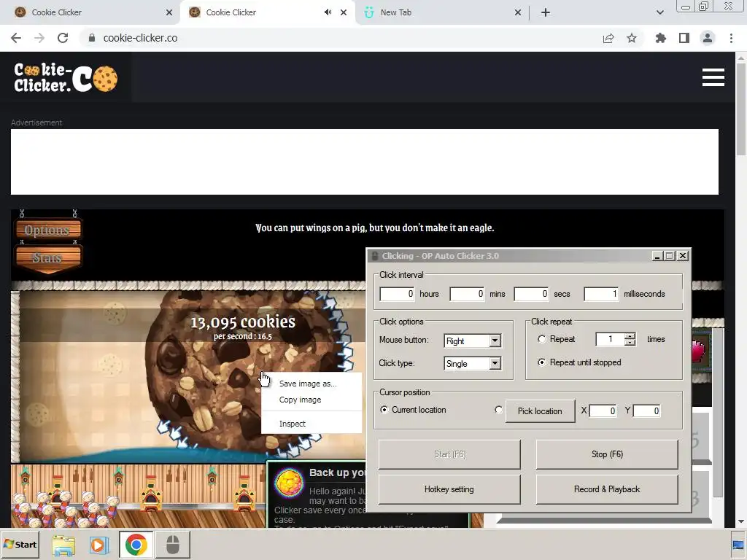Click the secs interval field
747x560 pixels.
pos(531,294)
